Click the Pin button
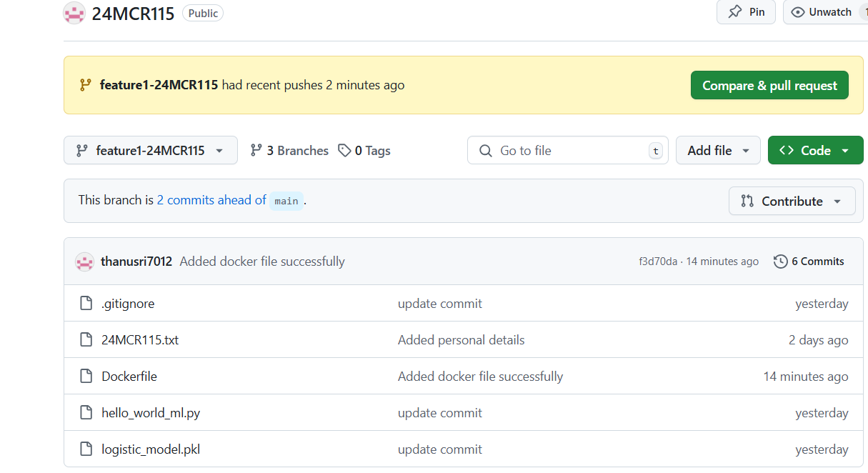The height and width of the screenshot is (473, 868). (x=746, y=12)
